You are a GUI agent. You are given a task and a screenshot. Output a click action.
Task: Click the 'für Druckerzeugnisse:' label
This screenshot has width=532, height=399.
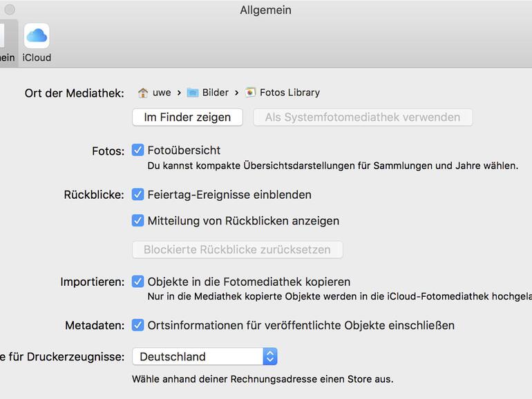click(62, 357)
